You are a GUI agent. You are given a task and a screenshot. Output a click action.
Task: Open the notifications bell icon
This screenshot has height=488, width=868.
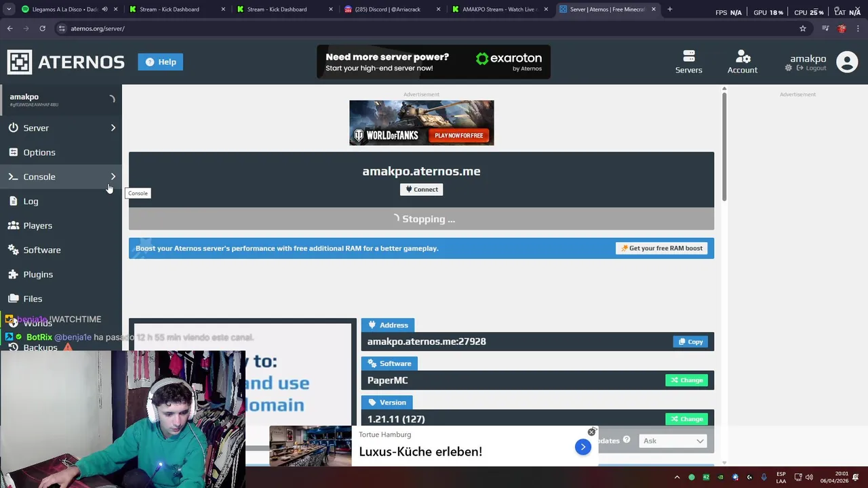(x=857, y=477)
